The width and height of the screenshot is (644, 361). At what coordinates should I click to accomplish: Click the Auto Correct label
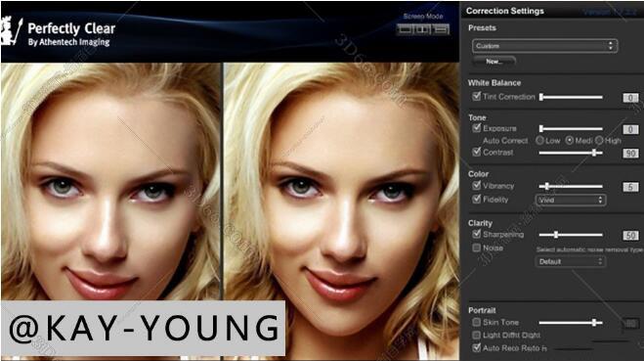(505, 141)
